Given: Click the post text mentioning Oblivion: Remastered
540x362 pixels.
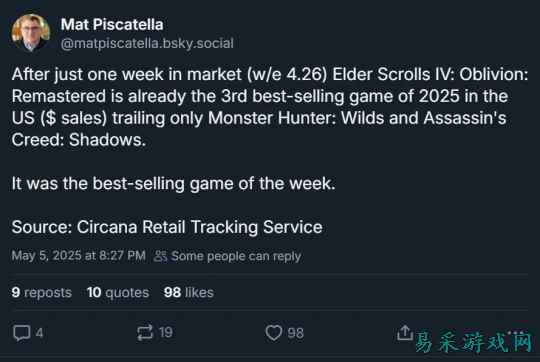Looking at the screenshot, I should coord(270,107).
